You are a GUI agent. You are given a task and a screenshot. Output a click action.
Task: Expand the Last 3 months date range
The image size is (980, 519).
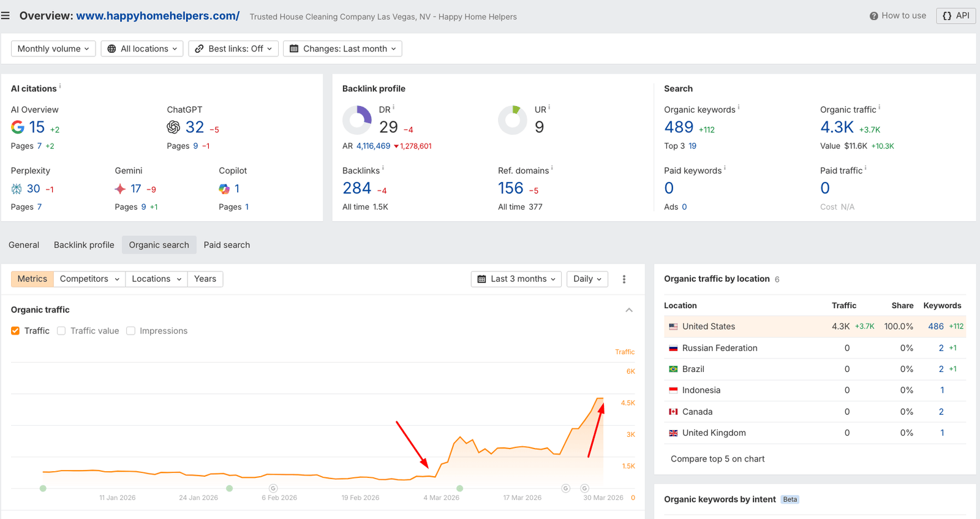(516, 279)
